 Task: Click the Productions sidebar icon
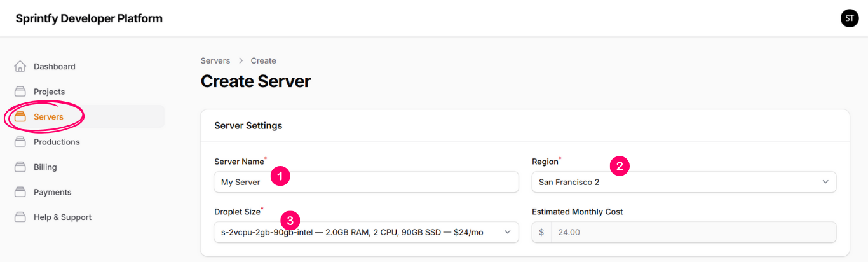point(20,142)
